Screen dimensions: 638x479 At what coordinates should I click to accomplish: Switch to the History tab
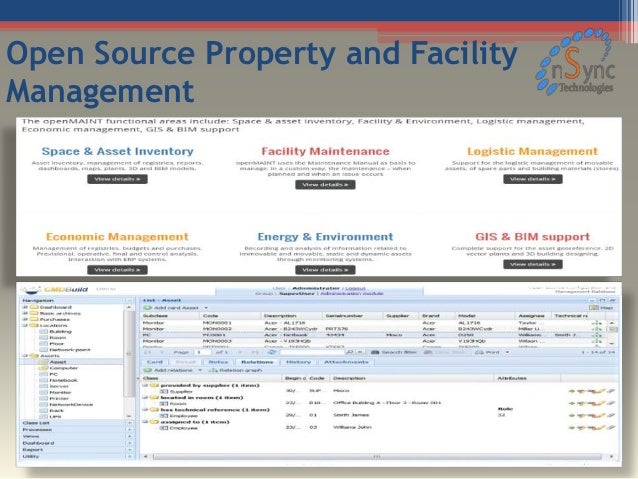tap(298, 362)
